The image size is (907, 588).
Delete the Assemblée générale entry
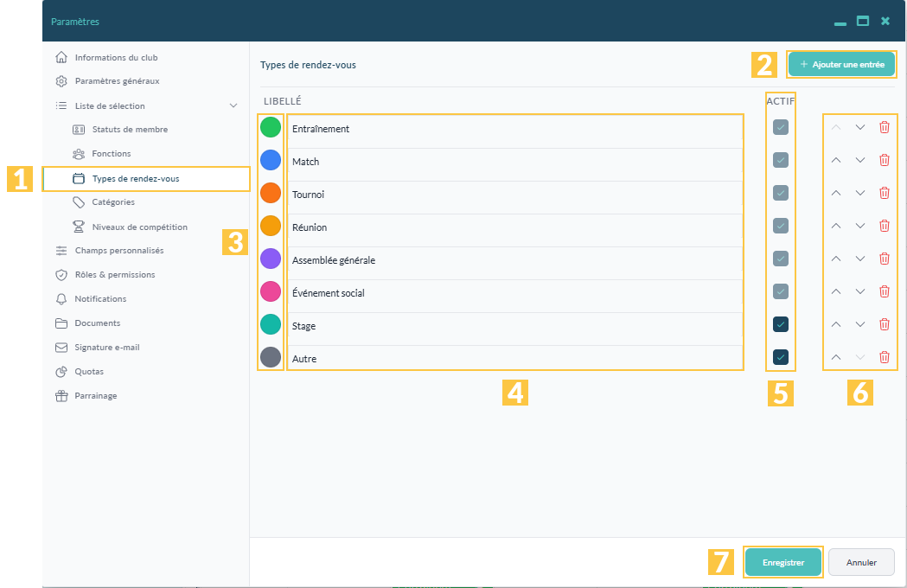[x=884, y=259]
